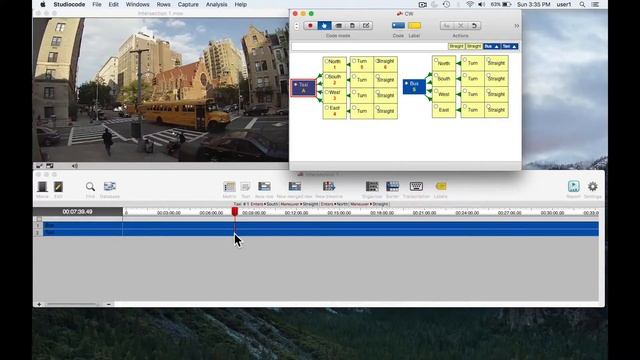Toggle the Bus code button
Viewport: 640px width, 360px height.
coord(414,87)
